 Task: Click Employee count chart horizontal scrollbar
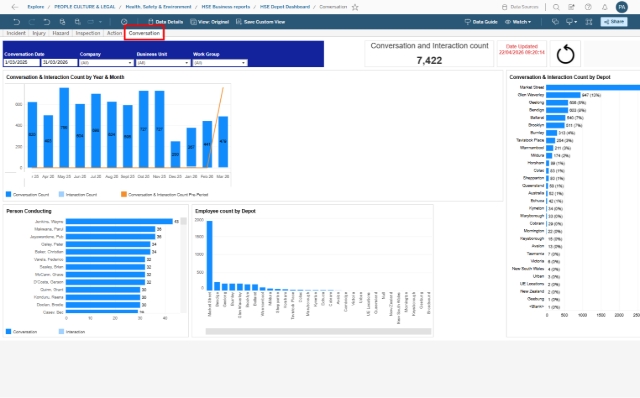(x=318, y=331)
